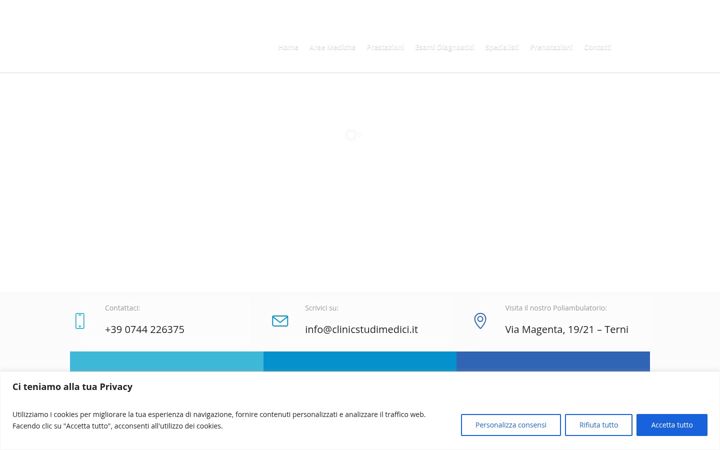Click the loading spinner in the page center

point(352,135)
